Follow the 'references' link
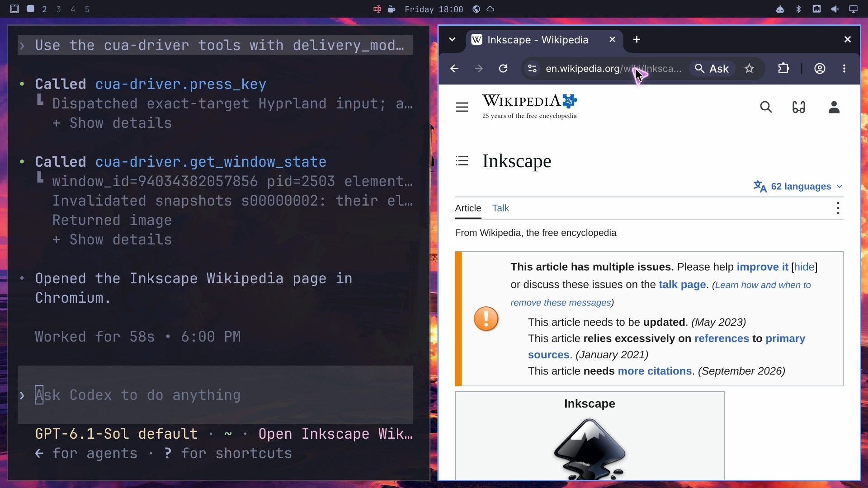 tap(722, 339)
